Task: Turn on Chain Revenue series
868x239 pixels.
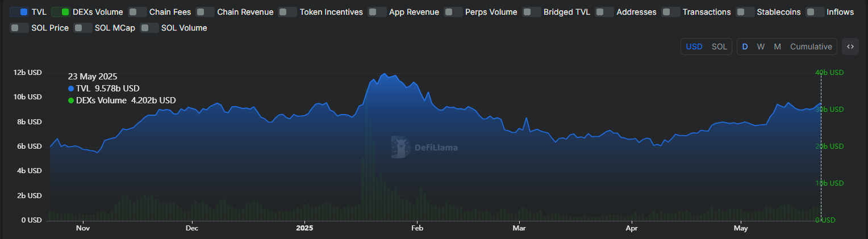Action: click(x=205, y=12)
